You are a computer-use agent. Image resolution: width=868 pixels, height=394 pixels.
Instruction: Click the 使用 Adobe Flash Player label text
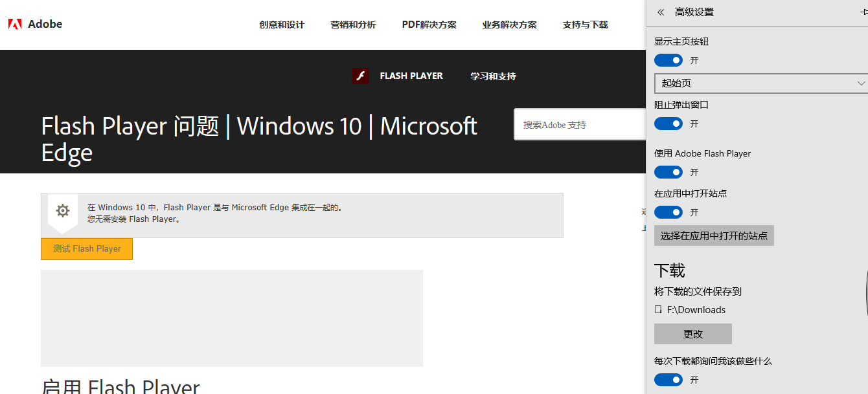[x=703, y=153]
